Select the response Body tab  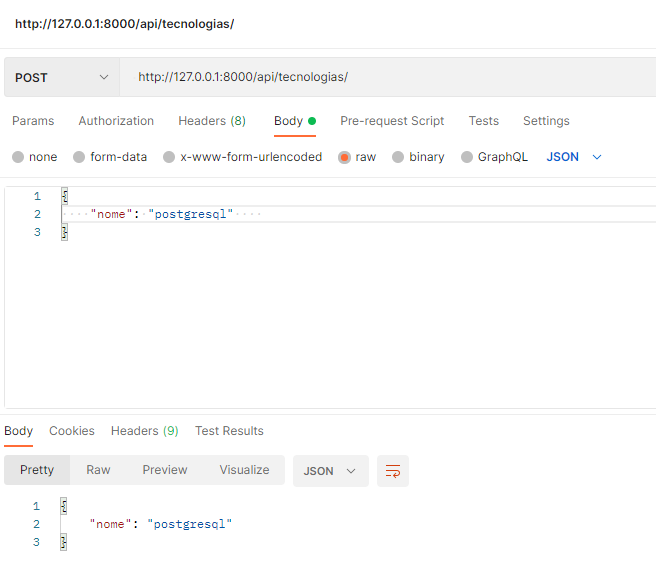click(18, 431)
